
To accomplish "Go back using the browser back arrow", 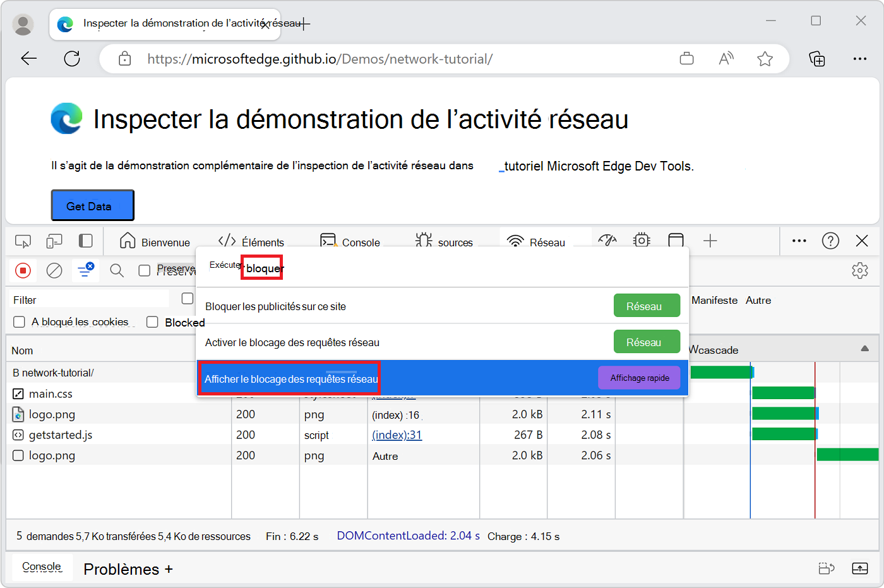I will (x=29, y=59).
